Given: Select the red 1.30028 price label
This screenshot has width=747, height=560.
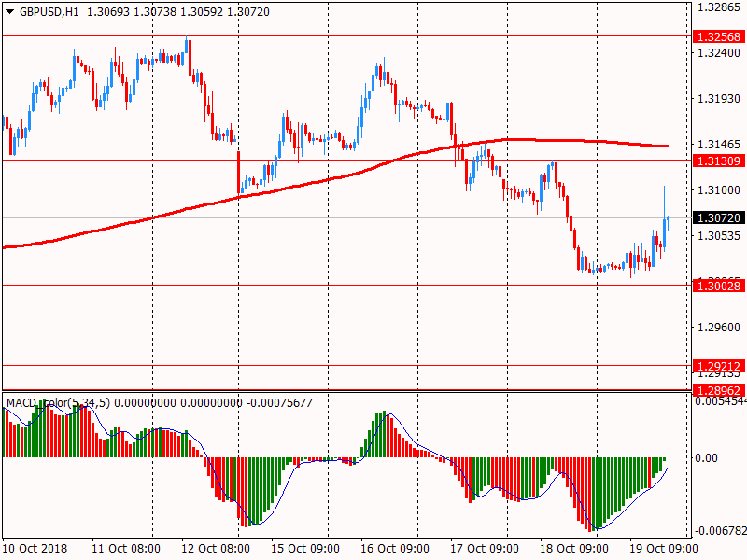Looking at the screenshot, I should coord(719,286).
